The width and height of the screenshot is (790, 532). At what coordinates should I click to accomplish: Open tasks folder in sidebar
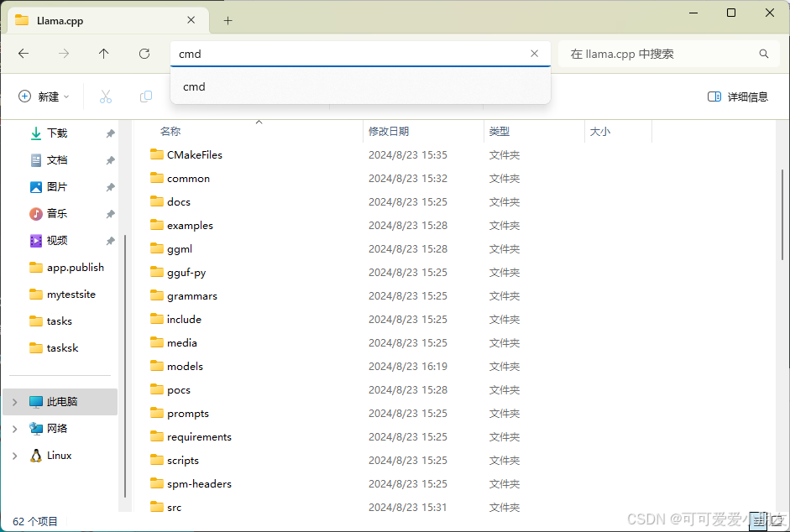coord(50,321)
